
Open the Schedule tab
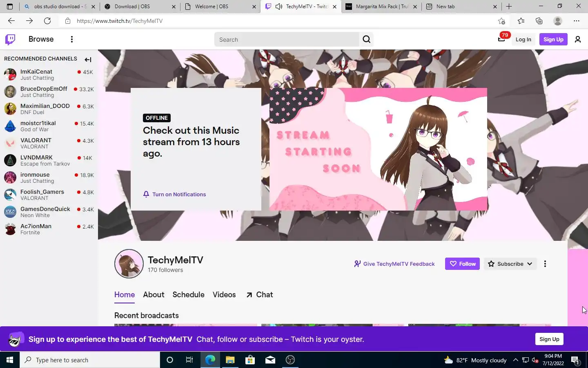click(x=188, y=295)
